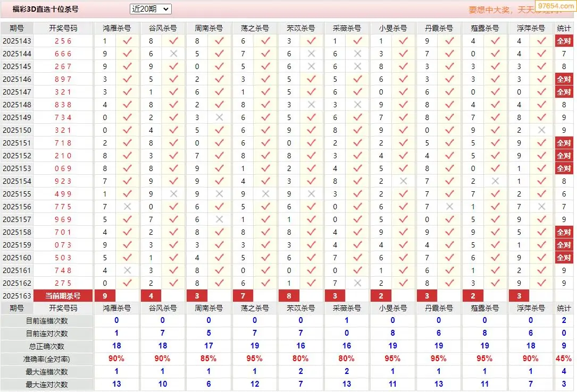
Task: Click the X mark for 鸿雁 in row 2025156
Action: 127,207
